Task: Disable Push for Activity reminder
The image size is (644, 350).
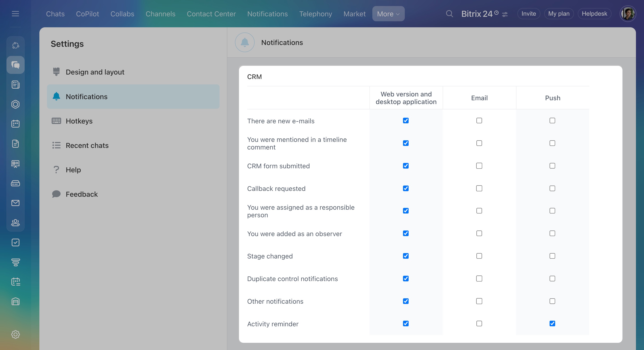Action: [552, 324]
